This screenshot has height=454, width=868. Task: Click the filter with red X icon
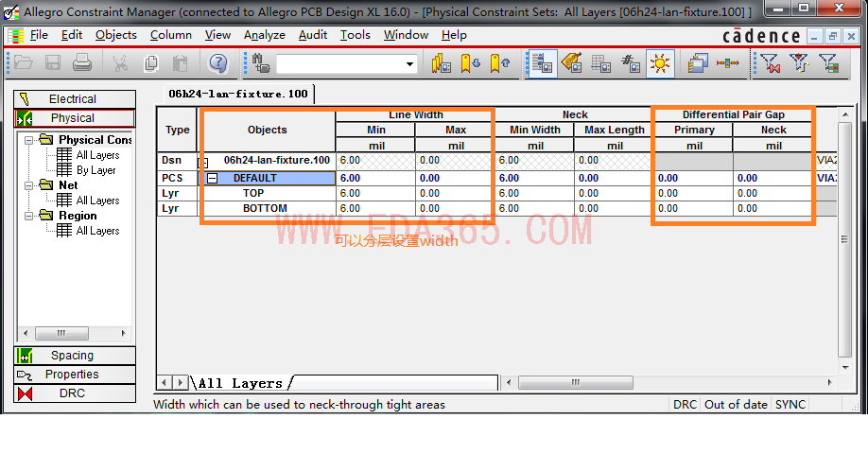770,63
